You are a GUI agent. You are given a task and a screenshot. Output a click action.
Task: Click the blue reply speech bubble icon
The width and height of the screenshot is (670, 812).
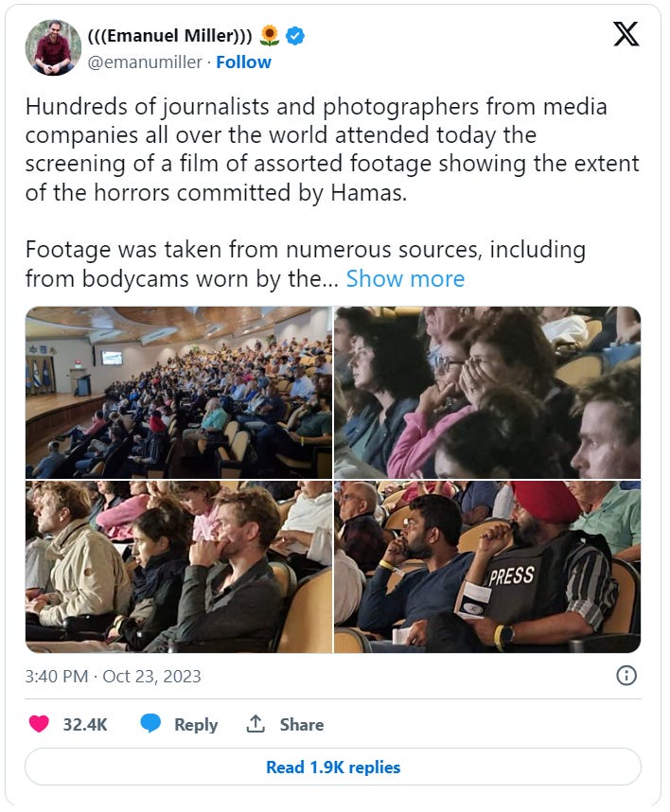(150, 723)
